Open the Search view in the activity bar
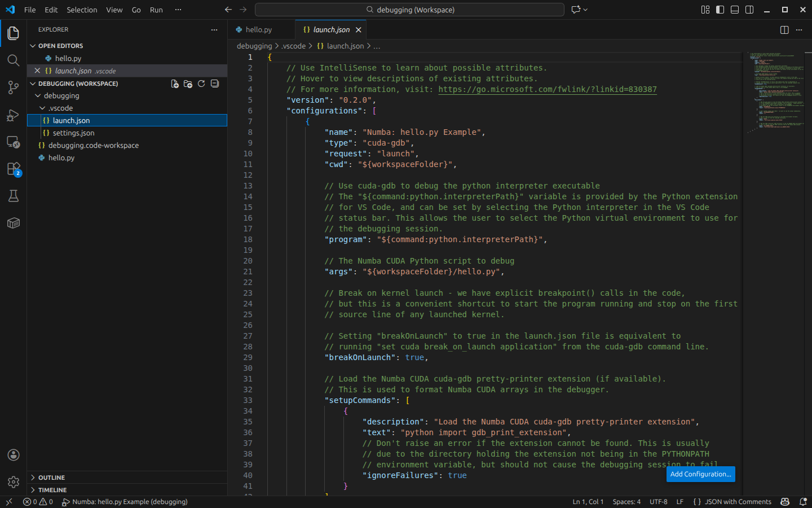This screenshot has width=812, height=508. (x=14, y=60)
